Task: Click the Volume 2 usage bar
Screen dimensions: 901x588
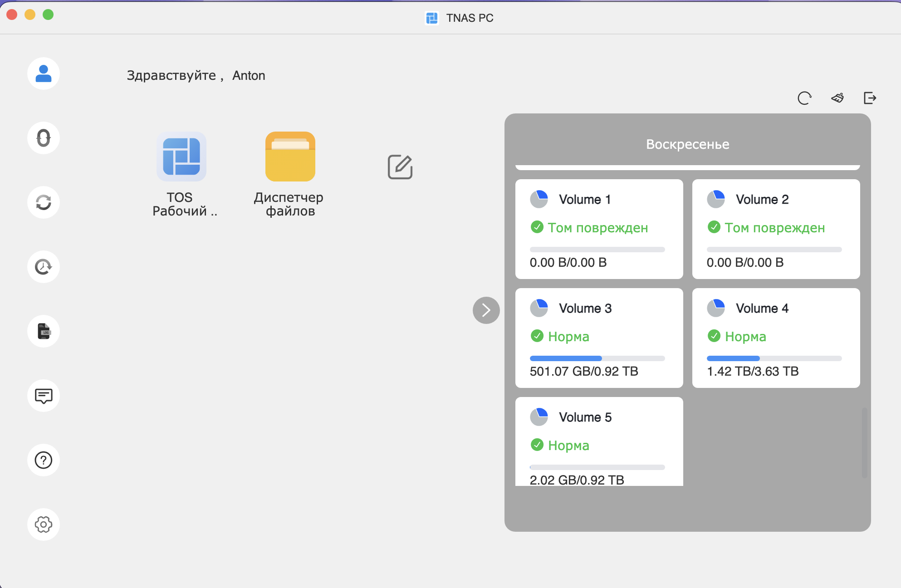Action: point(774,250)
